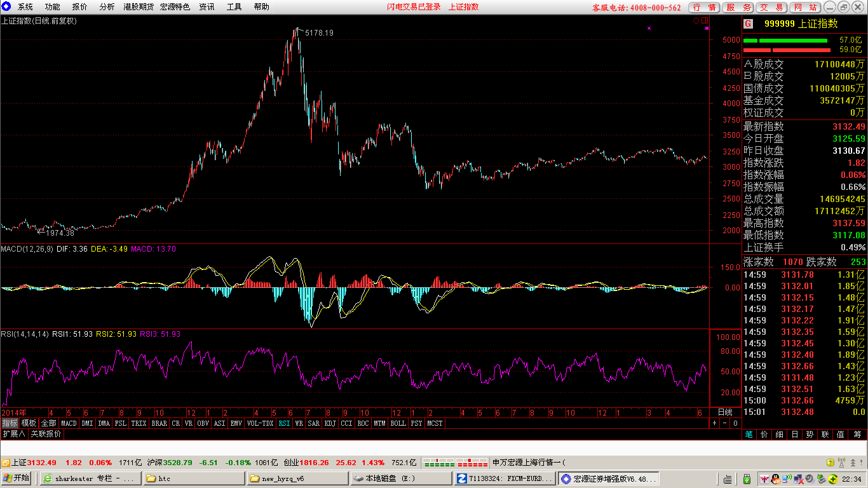Click the 行情 button
868x488 pixels.
705,7
